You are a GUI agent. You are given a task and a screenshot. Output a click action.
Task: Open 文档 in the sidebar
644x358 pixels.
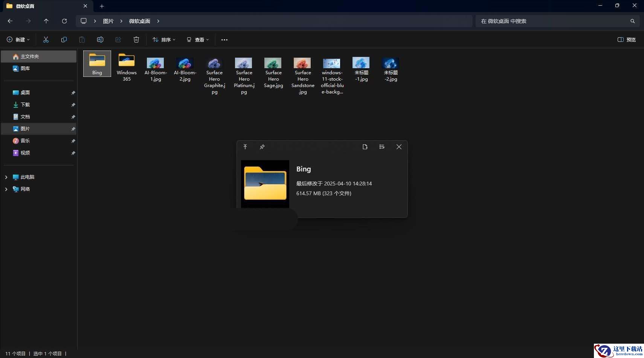39,117
